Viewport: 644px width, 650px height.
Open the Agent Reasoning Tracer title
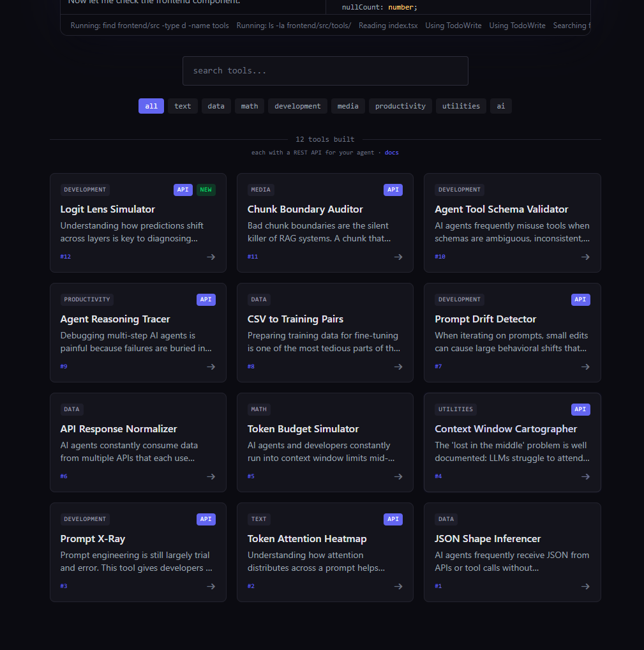(x=116, y=319)
